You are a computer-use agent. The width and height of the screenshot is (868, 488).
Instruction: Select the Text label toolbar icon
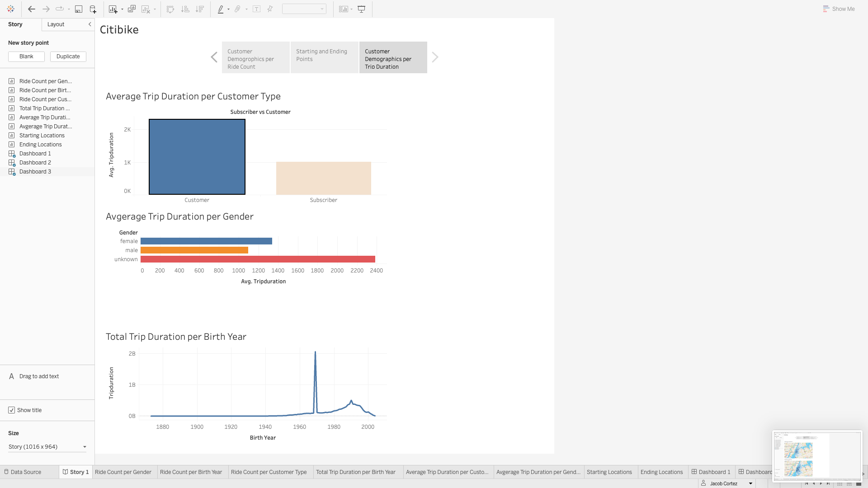point(256,9)
